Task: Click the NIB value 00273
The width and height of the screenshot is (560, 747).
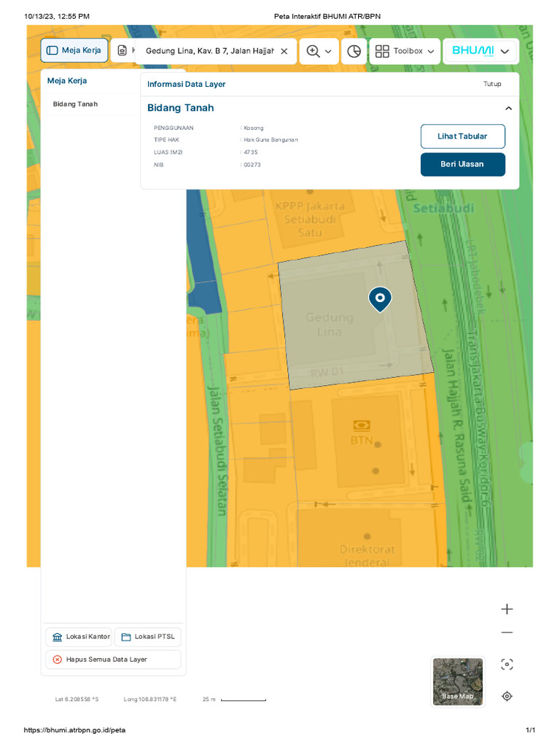Action: click(252, 165)
